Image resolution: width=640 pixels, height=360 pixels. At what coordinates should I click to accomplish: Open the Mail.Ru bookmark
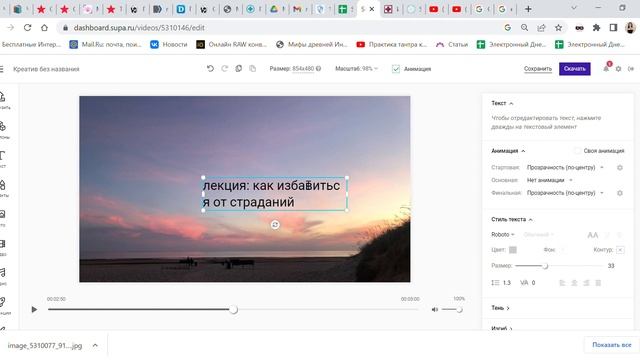tap(105, 44)
